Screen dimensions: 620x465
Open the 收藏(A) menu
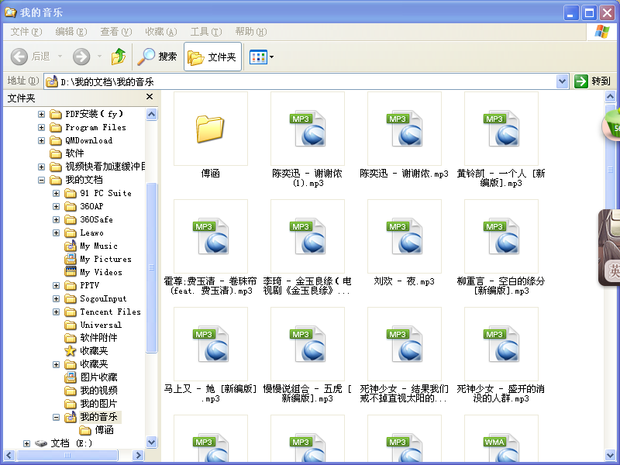pos(161,32)
